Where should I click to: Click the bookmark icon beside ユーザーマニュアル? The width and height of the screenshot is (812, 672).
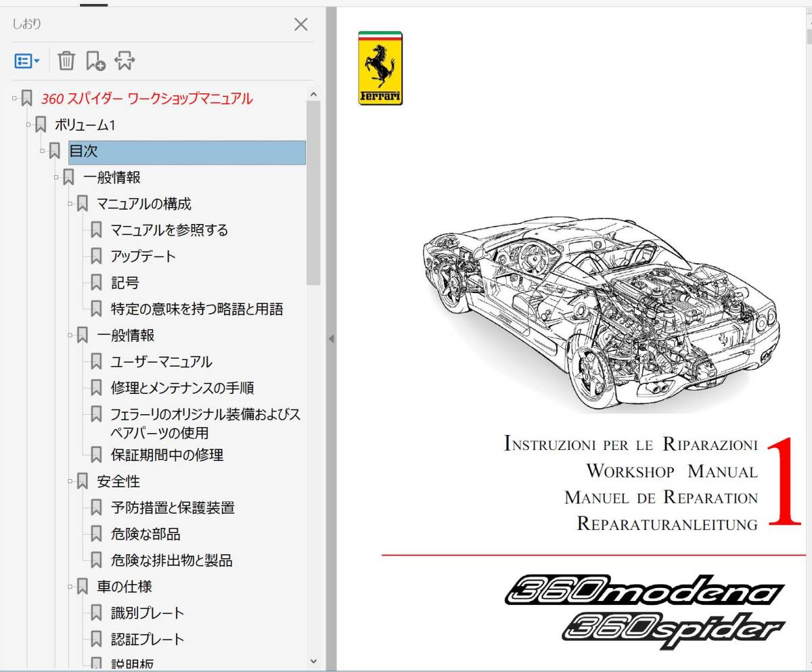pos(97,362)
